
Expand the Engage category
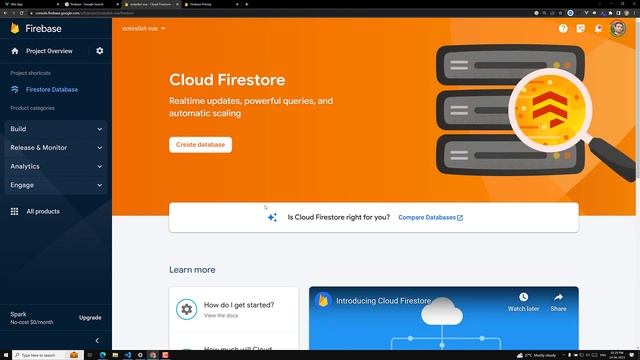56,185
